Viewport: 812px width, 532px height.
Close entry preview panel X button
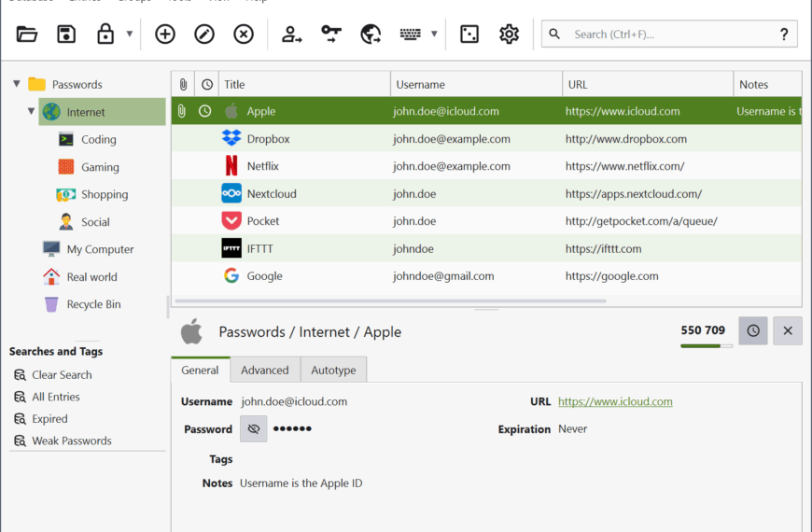(x=788, y=330)
